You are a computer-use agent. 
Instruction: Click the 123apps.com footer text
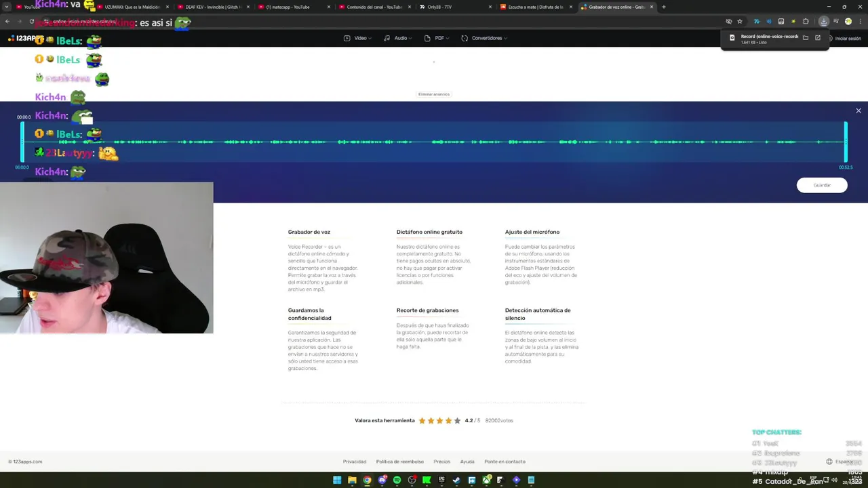(x=25, y=462)
